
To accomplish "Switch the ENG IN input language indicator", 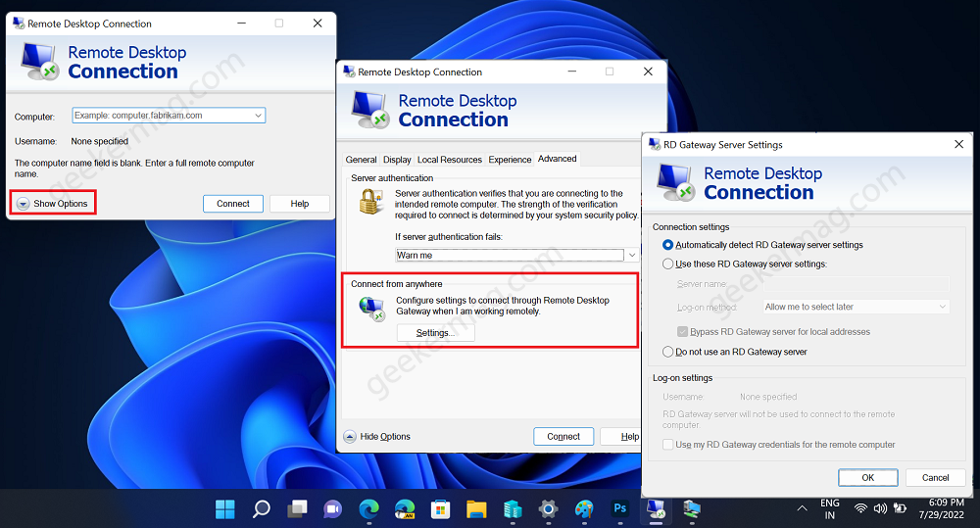I will (x=829, y=508).
